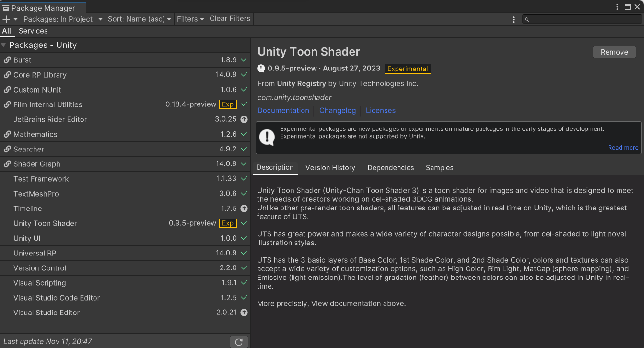Click the Remove button
The image size is (644, 348).
point(614,52)
